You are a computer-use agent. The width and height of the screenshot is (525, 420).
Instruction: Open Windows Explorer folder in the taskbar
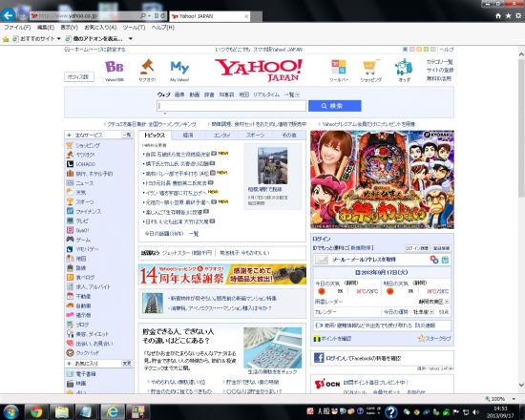pos(62,411)
